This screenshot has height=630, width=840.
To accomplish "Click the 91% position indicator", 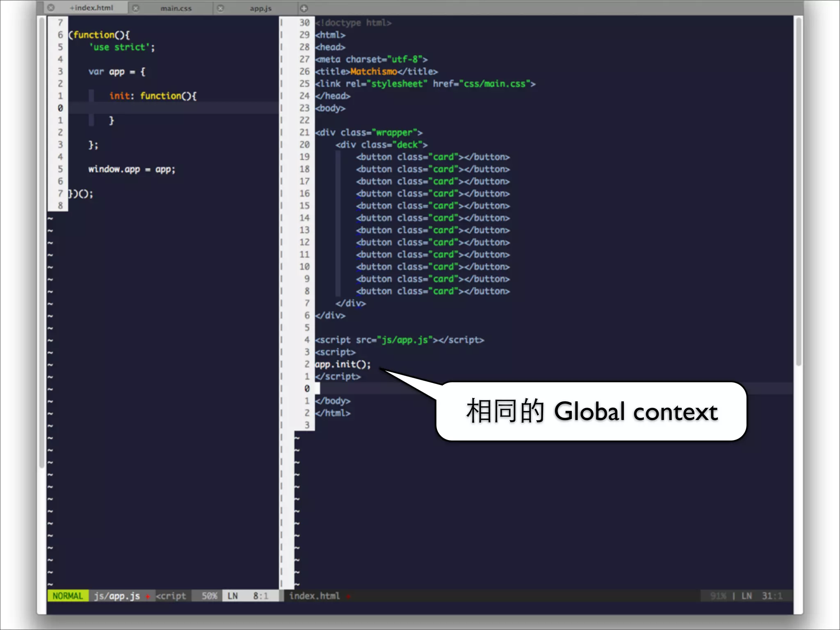I will pos(718,596).
